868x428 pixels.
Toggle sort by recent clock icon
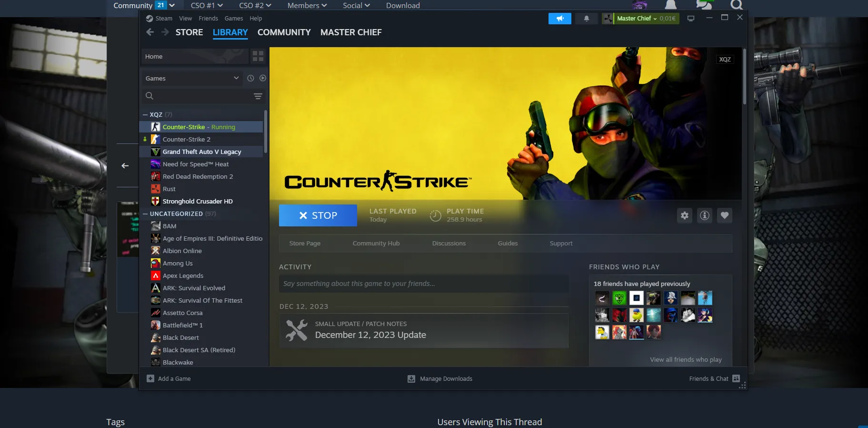250,78
